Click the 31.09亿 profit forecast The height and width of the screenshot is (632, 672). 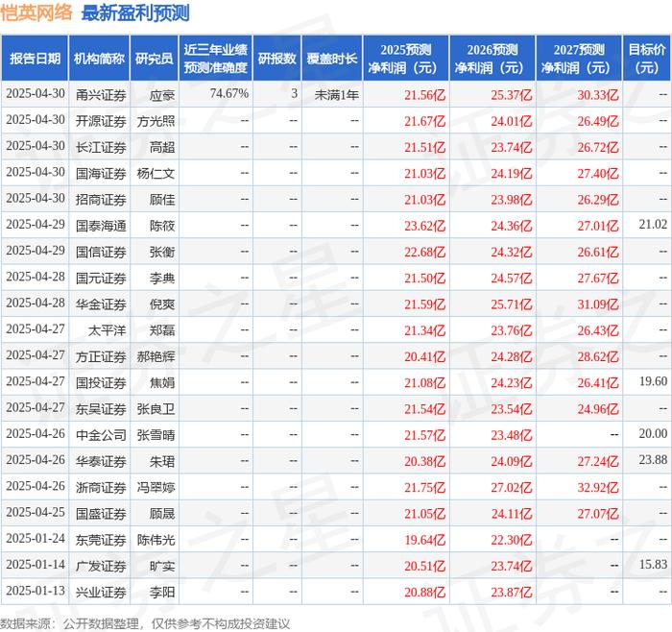click(598, 304)
